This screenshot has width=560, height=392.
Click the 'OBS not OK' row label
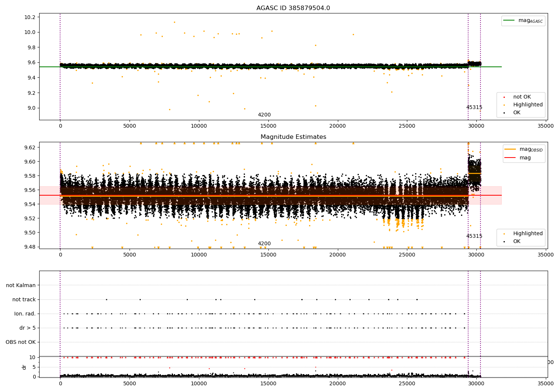(x=21, y=342)
